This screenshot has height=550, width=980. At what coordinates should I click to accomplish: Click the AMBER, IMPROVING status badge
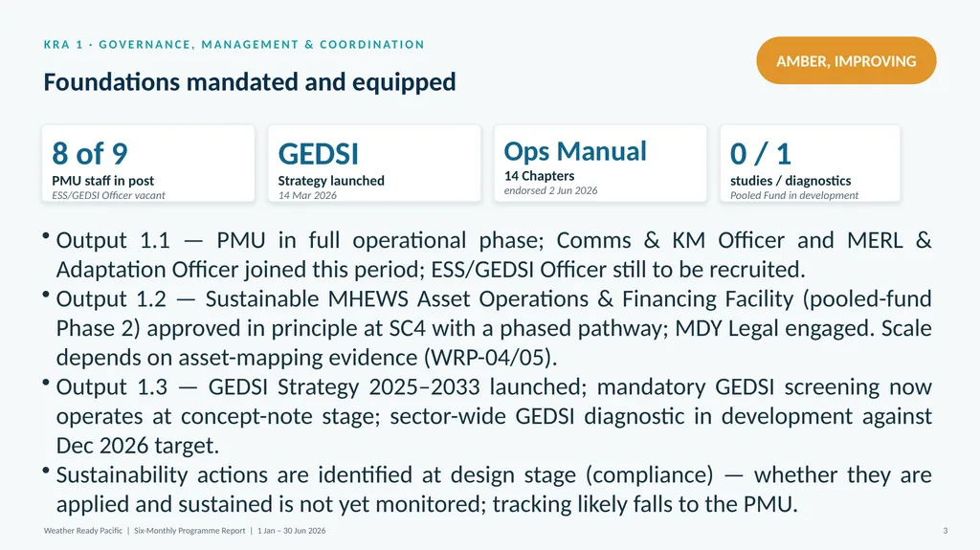846,60
